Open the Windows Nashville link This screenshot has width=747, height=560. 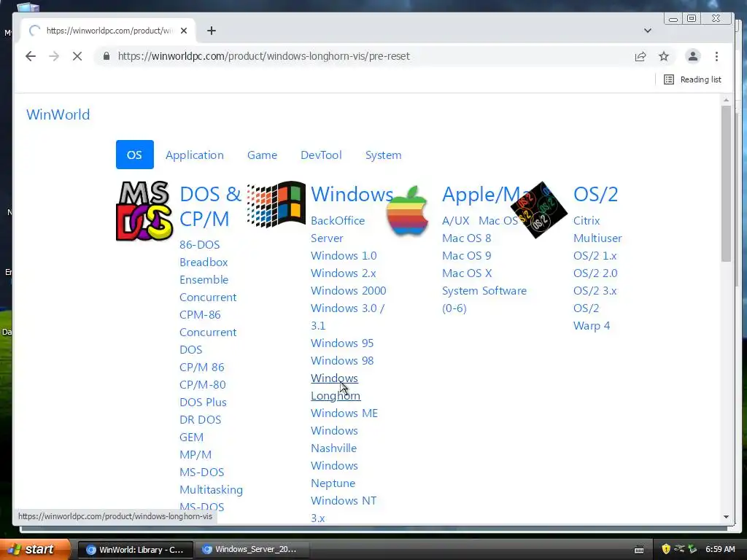tap(334, 440)
